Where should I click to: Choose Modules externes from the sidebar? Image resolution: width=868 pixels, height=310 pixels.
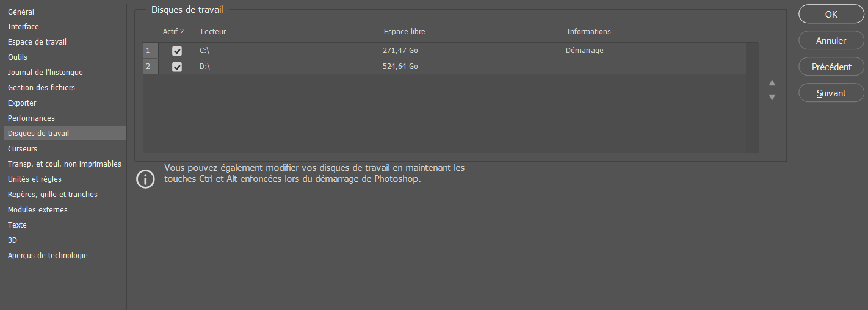(38, 210)
